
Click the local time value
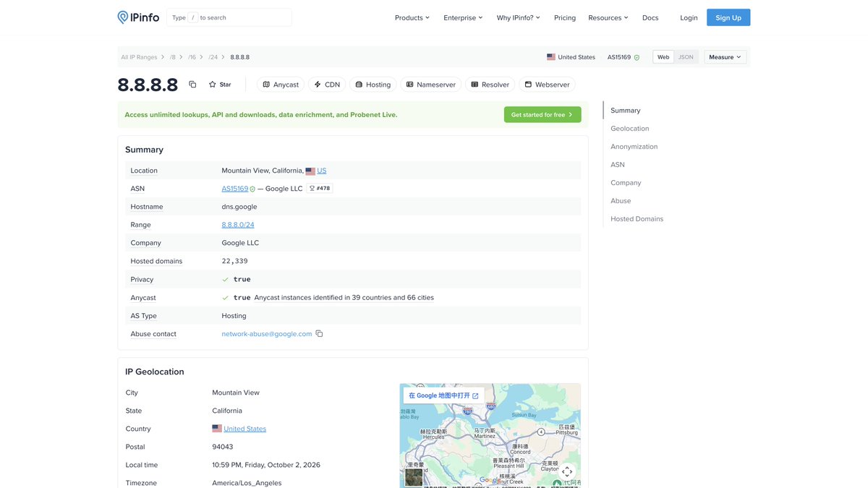[266, 465]
